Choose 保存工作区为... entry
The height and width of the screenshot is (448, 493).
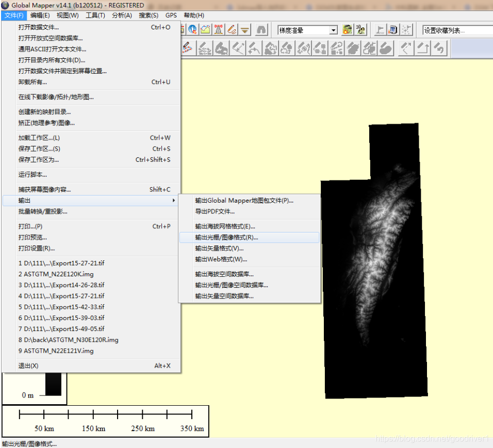click(x=91, y=160)
